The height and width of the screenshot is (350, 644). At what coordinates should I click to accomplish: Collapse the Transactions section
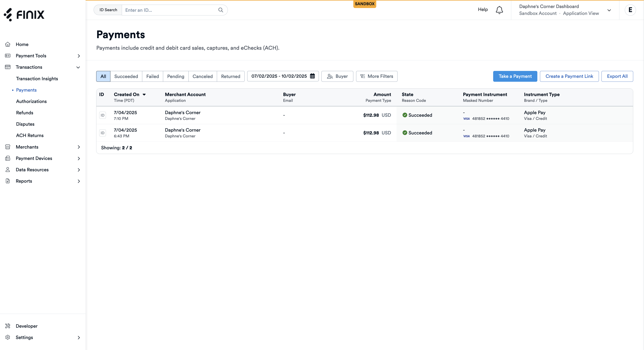pos(78,67)
